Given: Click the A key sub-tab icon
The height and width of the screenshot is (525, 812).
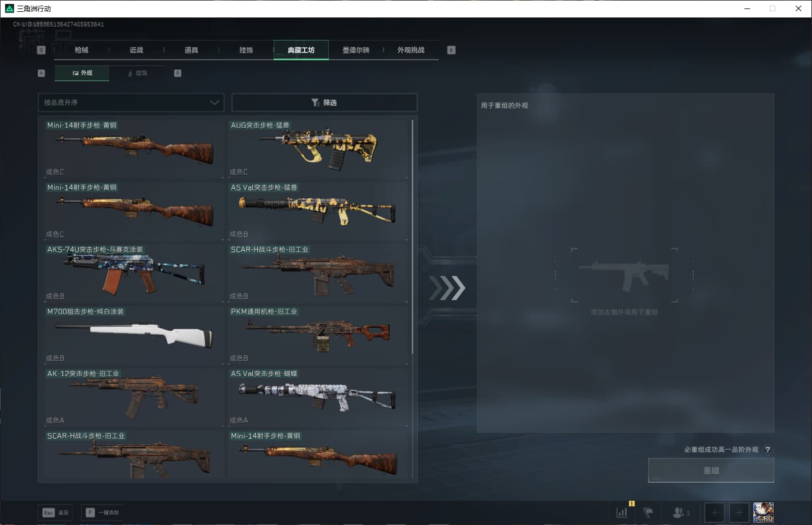Looking at the screenshot, I should click(41, 73).
